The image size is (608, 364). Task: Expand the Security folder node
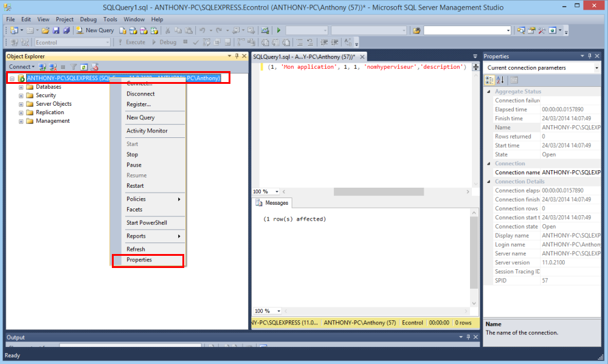21,96
